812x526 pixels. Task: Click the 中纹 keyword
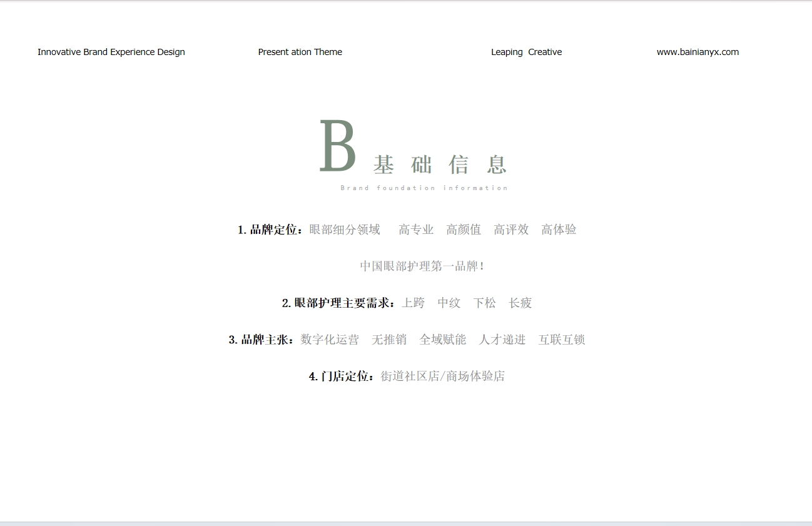[x=449, y=303]
